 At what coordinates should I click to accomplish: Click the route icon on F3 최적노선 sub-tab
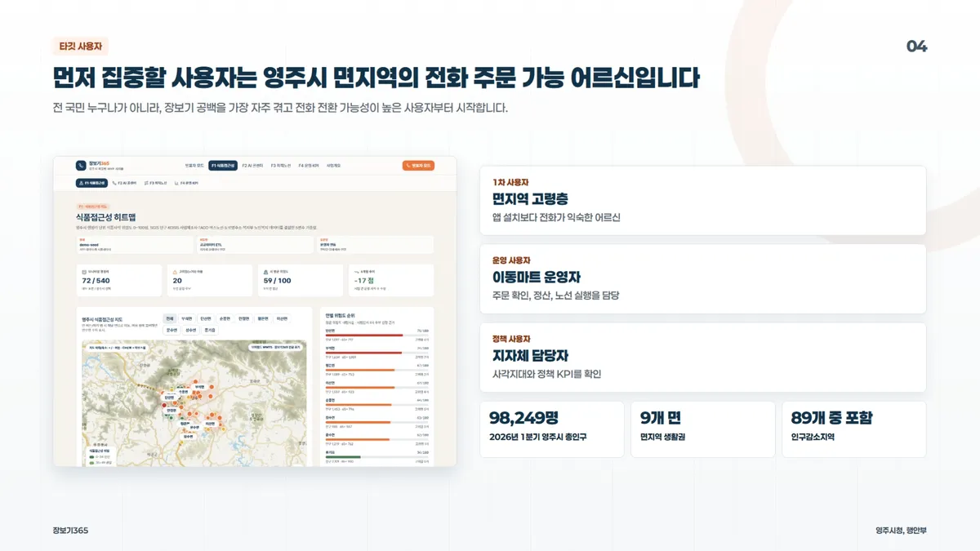146,183
